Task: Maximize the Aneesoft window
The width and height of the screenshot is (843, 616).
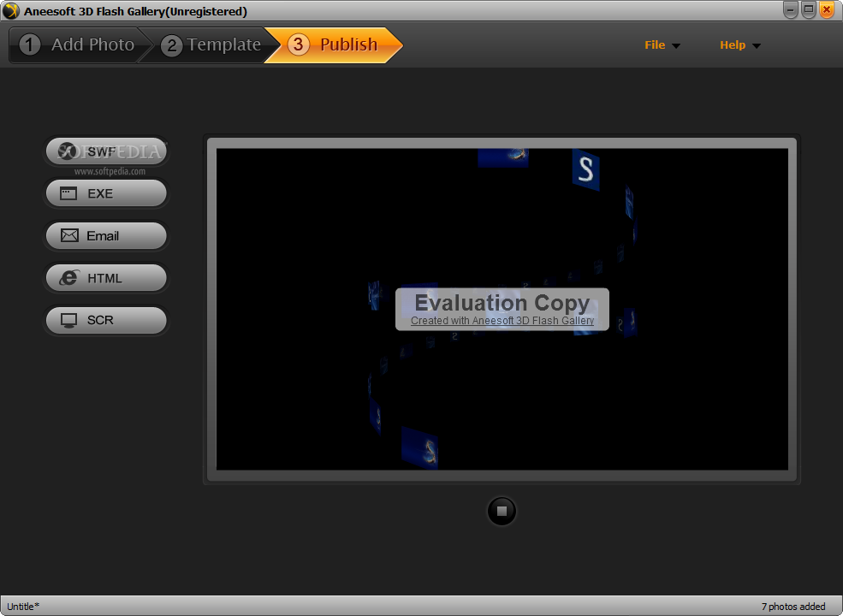Action: pyautogui.click(x=809, y=9)
